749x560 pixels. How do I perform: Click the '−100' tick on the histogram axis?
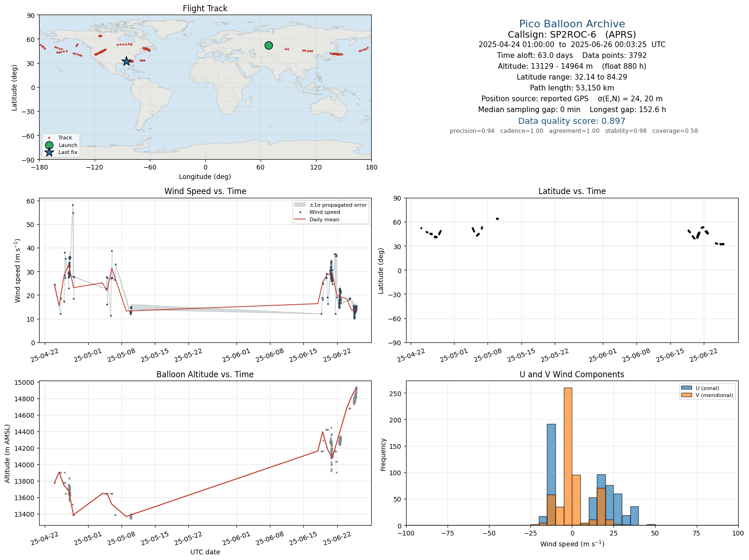point(406,533)
